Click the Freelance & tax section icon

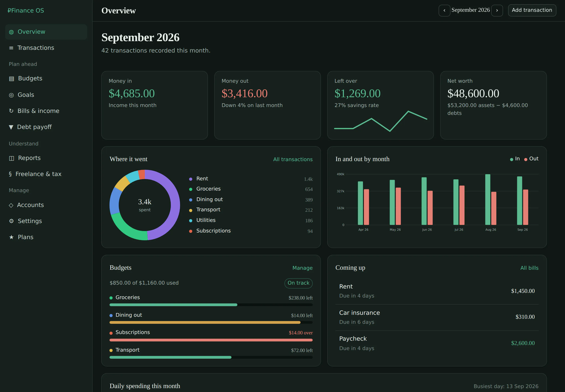(10, 174)
